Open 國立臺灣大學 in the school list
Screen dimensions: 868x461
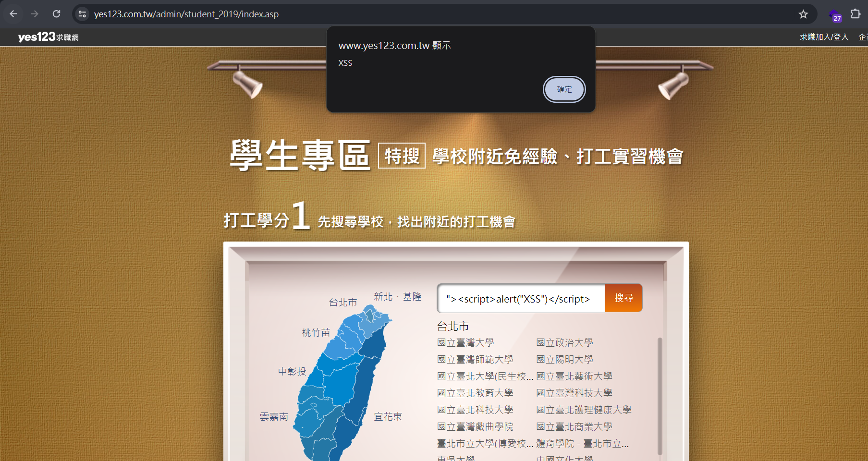pyautogui.click(x=465, y=342)
